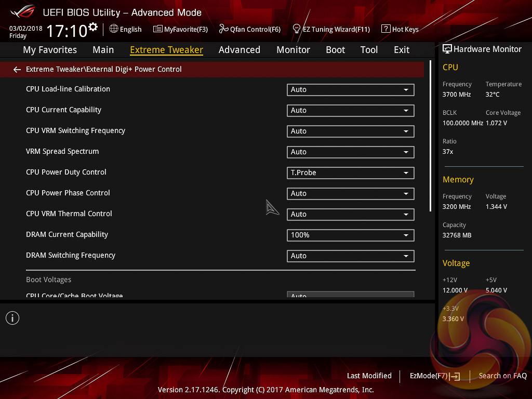Click +5V value 5.040 V

pyautogui.click(x=496, y=290)
